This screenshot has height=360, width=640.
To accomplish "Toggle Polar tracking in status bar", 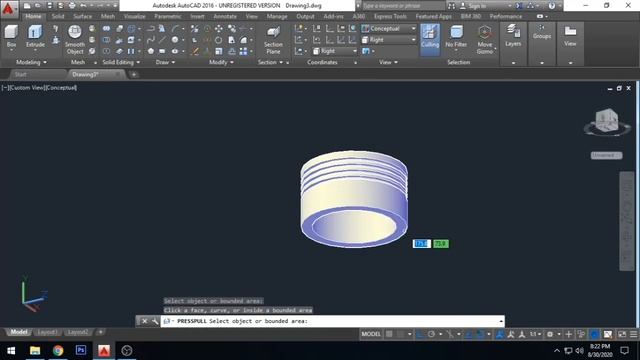I will [431, 334].
